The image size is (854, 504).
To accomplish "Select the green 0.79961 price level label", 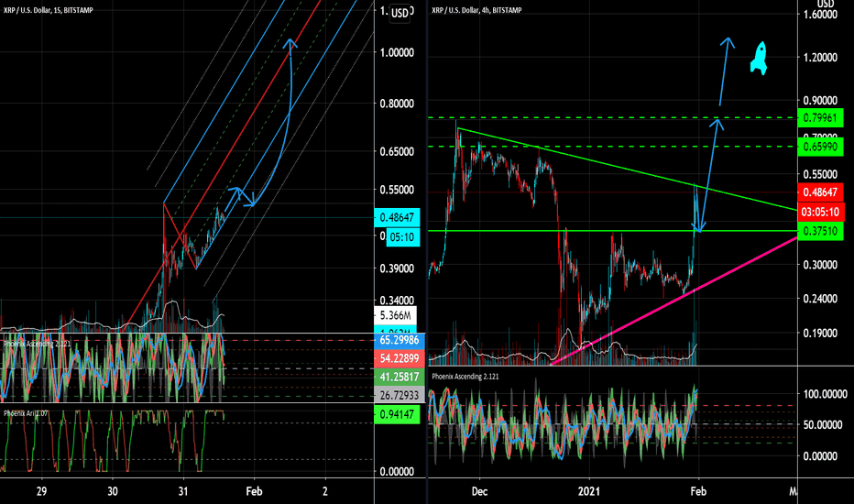I will (820, 117).
